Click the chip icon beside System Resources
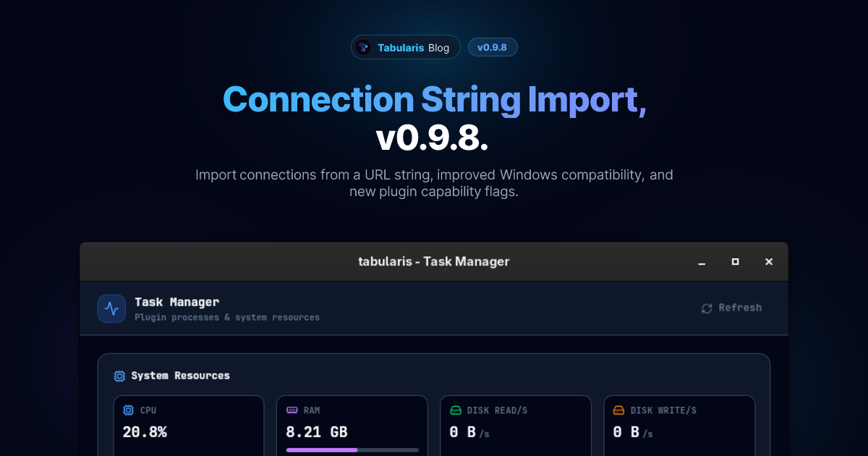868x456 pixels. [x=119, y=376]
